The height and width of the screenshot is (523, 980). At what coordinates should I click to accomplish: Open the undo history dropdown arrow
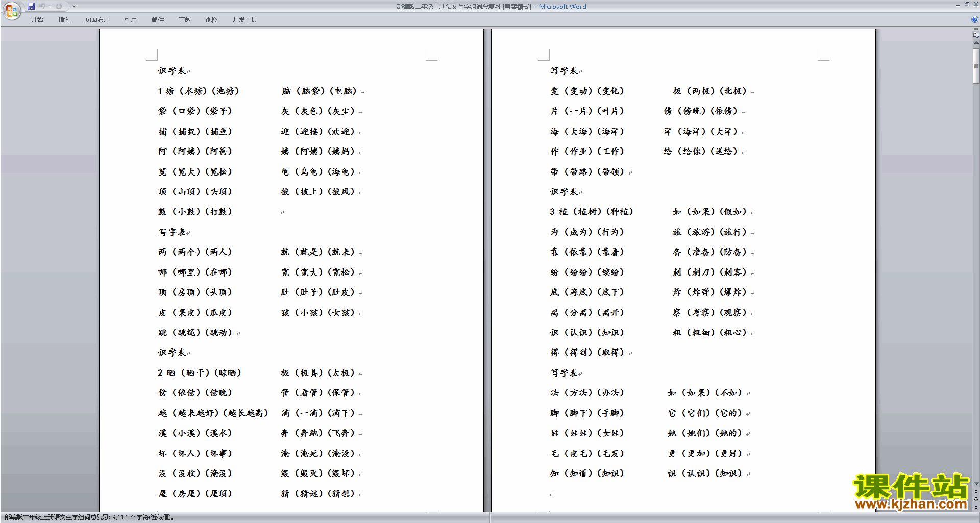tap(50, 6)
